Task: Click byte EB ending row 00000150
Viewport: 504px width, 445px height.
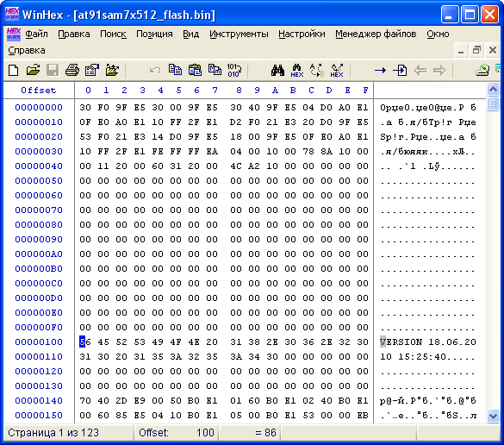Action: pyautogui.click(x=363, y=416)
